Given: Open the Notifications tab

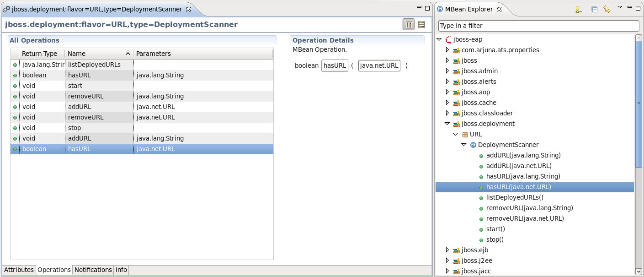Looking at the screenshot, I should [93, 270].
